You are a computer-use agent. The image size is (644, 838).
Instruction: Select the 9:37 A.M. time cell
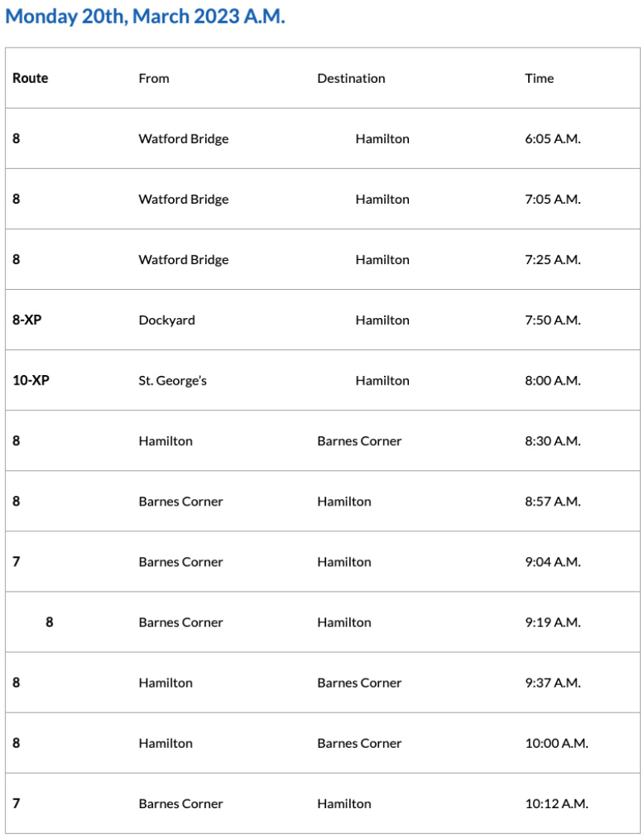(x=552, y=682)
